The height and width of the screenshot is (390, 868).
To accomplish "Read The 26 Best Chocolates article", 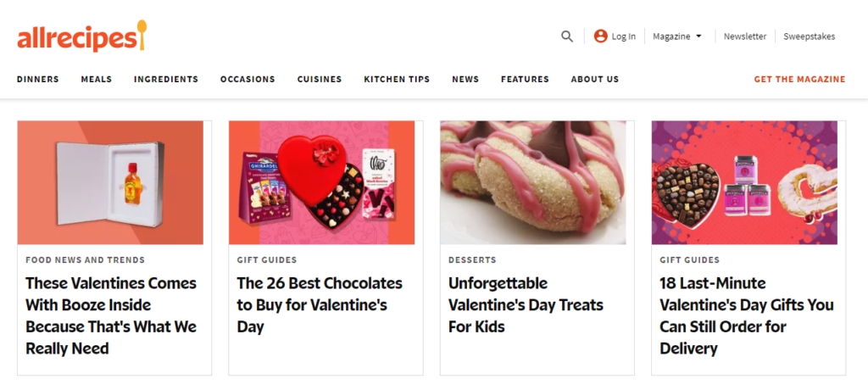I will [320, 304].
